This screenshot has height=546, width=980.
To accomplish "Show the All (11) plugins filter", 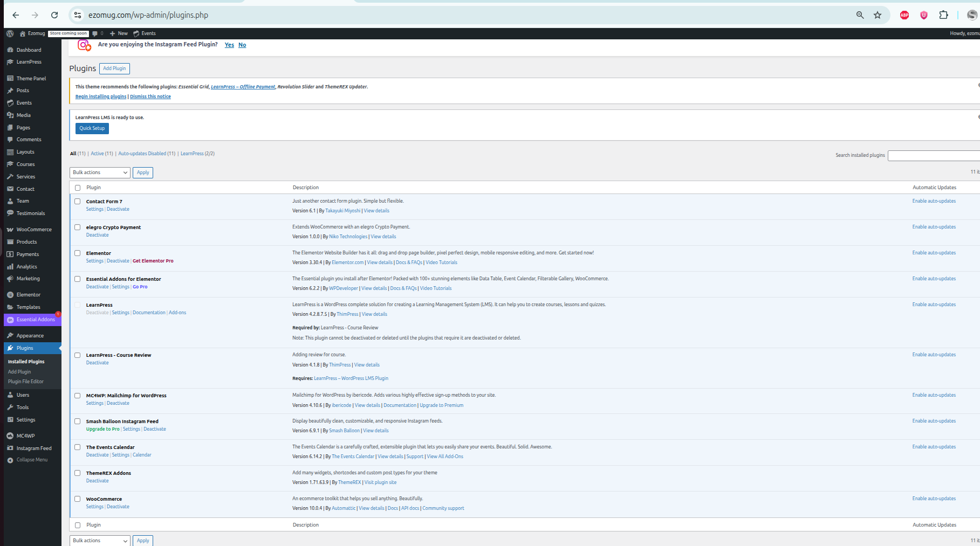I will click(78, 154).
